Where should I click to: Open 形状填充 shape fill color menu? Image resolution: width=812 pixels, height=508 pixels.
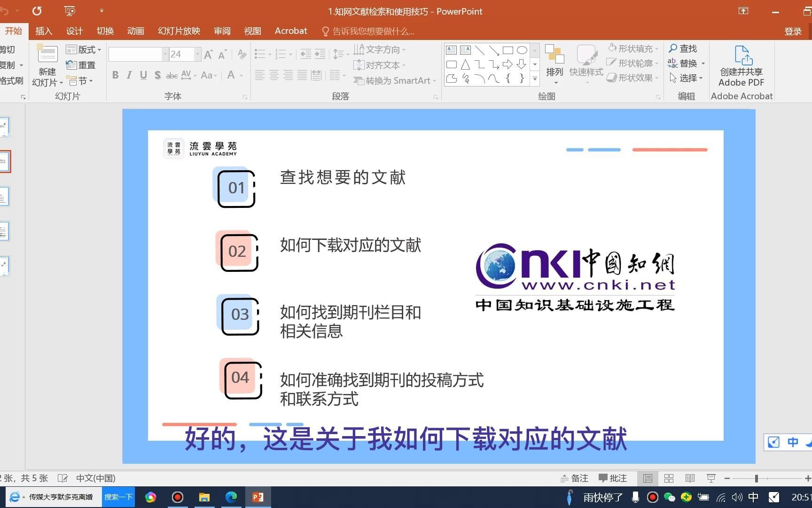633,48
